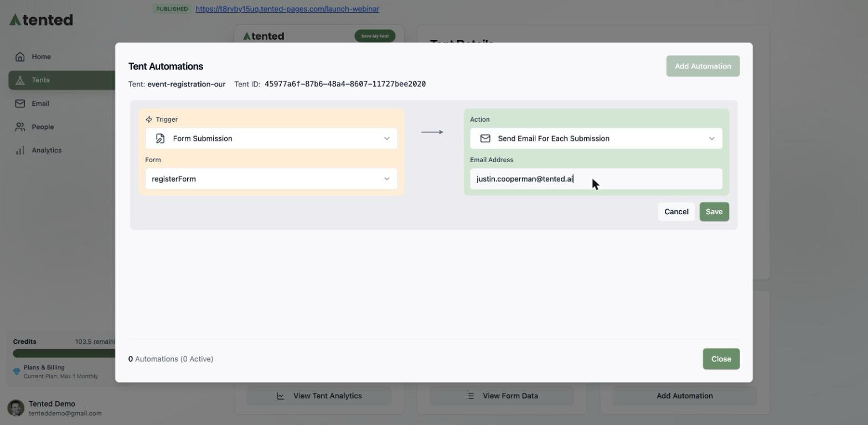Click the Home icon in sidebar
This screenshot has height=425, width=868.
[20, 56]
